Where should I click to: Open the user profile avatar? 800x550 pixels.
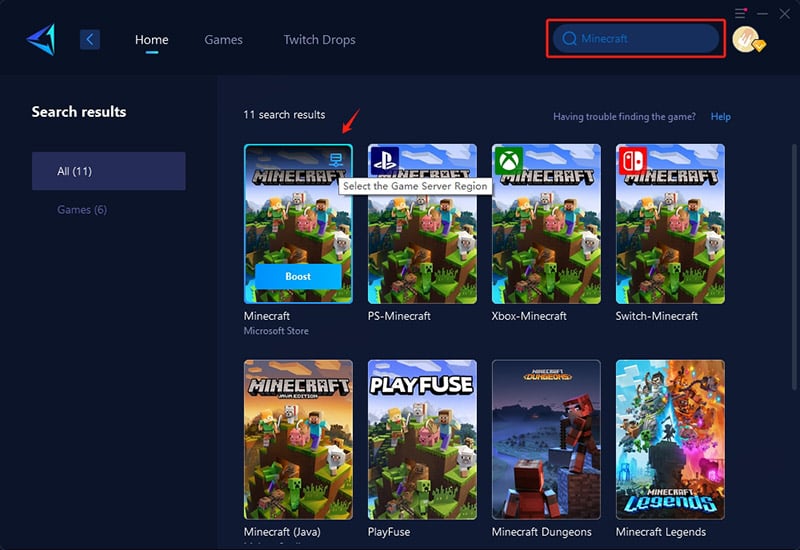coord(747,39)
